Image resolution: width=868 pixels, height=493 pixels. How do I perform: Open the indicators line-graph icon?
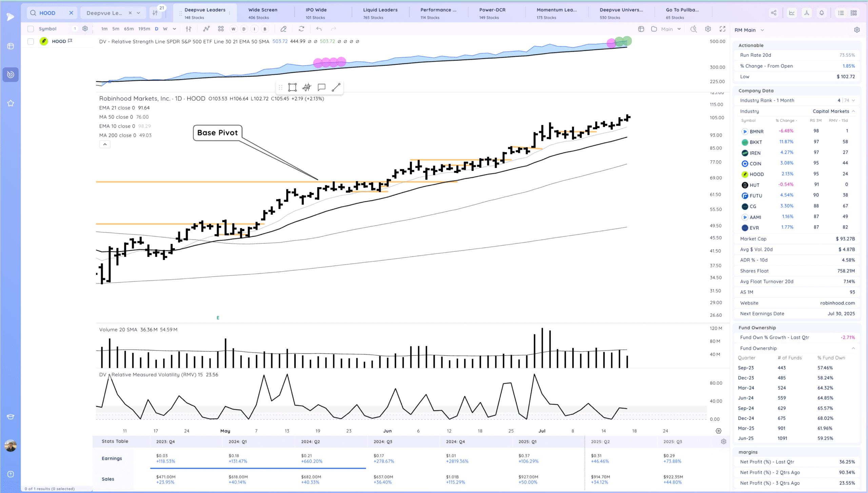(206, 29)
